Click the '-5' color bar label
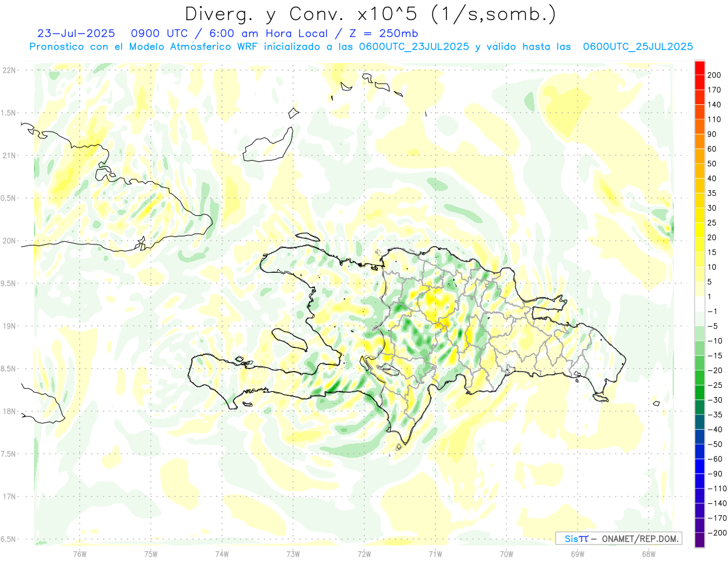The image size is (728, 562). (x=712, y=326)
